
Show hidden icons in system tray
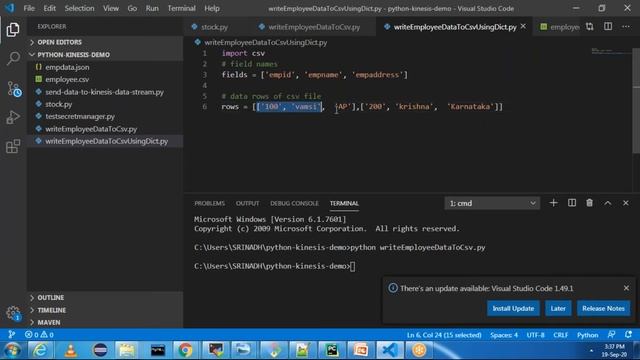[x=591, y=350]
